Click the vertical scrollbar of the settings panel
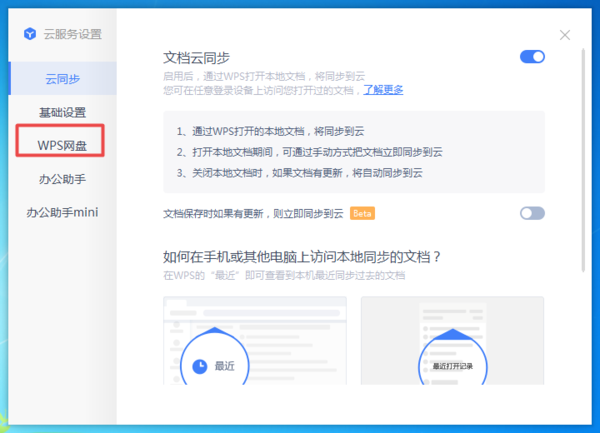Screen dimensions: 600x433 point(583,160)
